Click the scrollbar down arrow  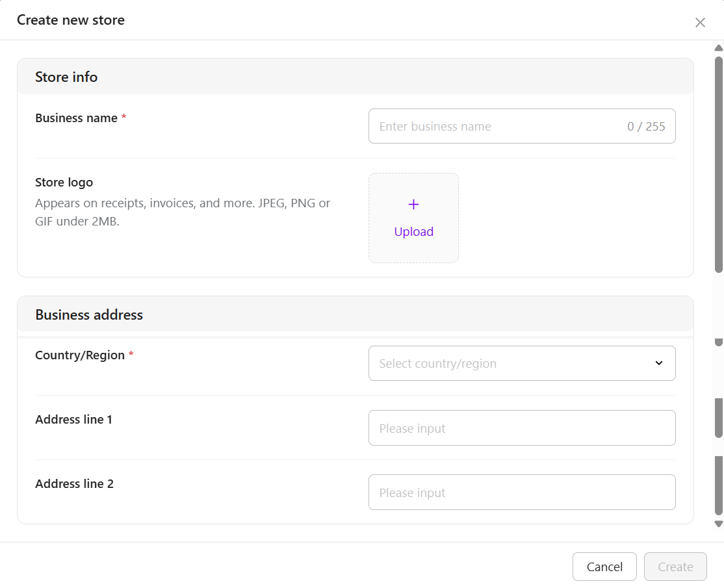[x=718, y=524]
